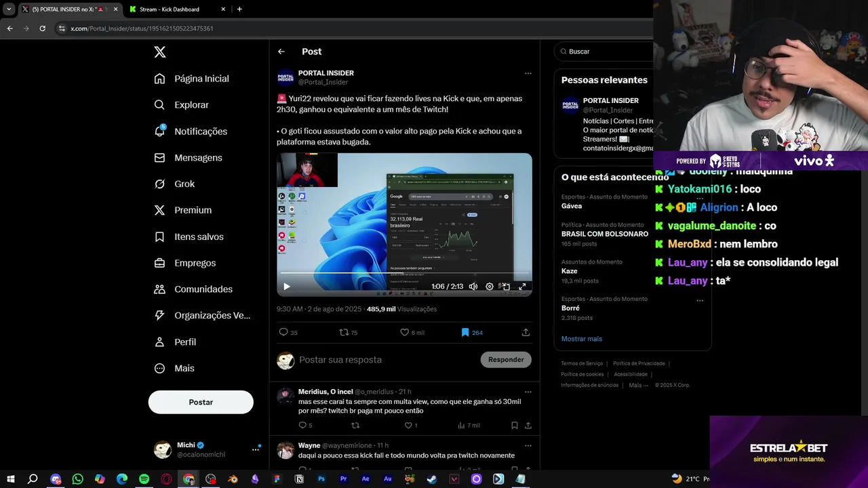Open Mensagens in the sidebar
This screenshot has height=488, width=868.
pyautogui.click(x=188, y=158)
